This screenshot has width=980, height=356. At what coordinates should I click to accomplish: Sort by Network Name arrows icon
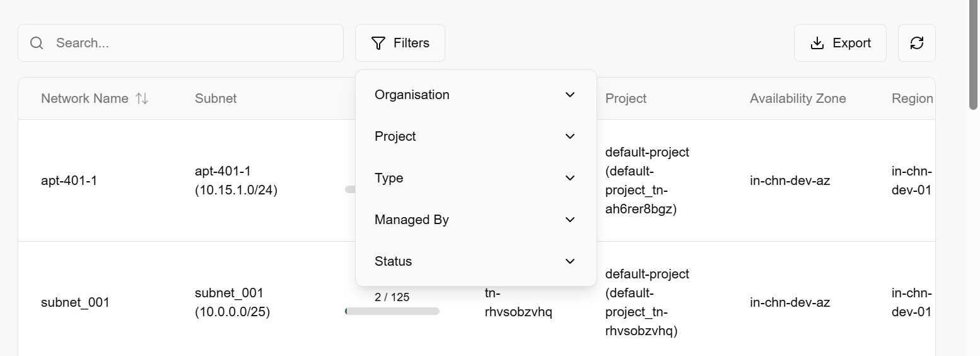pos(143,98)
